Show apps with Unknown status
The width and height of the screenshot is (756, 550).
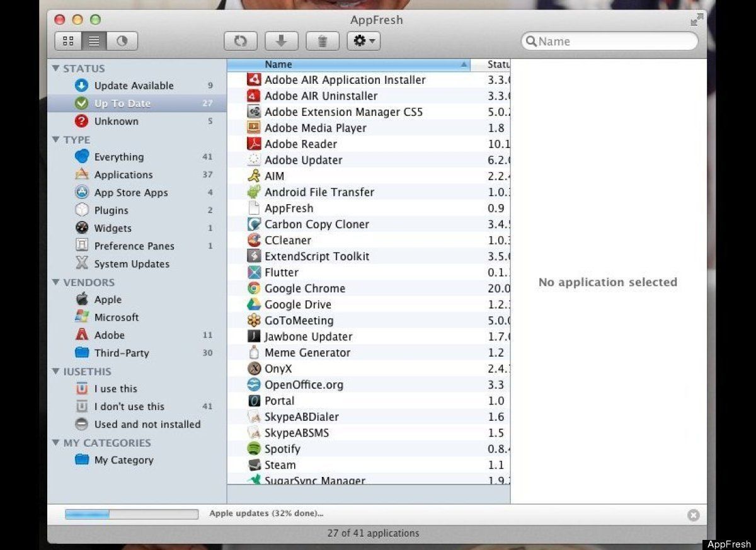137,121
